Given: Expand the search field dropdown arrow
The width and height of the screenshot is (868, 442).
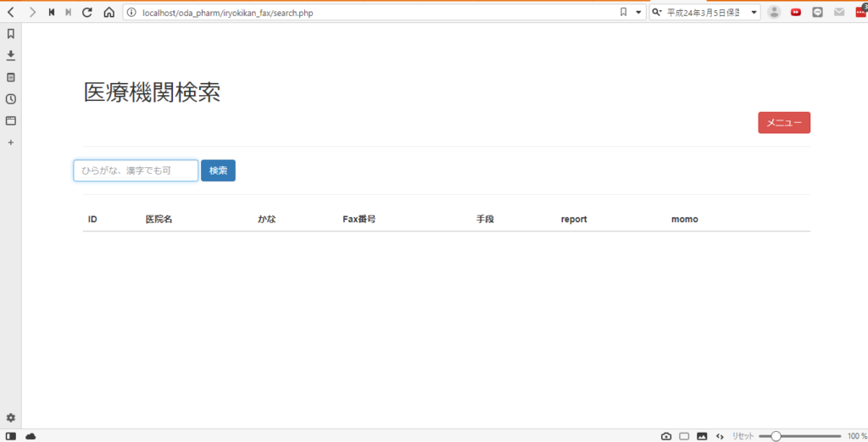Looking at the screenshot, I should (x=754, y=13).
